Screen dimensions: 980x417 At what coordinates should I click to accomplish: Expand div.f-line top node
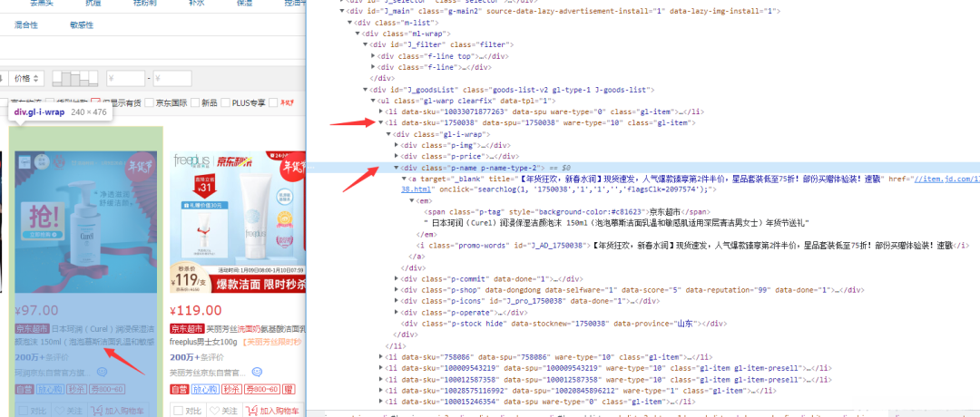coord(373,56)
